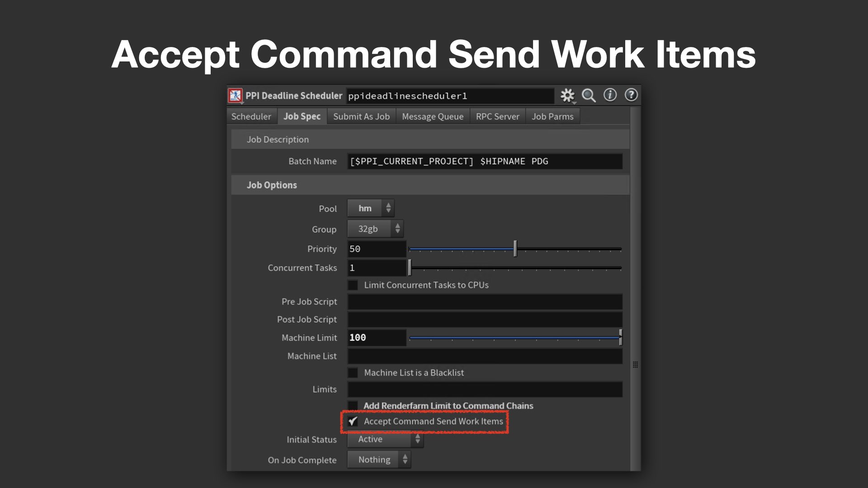
Task: Click the Priority slider handle
Action: point(515,249)
